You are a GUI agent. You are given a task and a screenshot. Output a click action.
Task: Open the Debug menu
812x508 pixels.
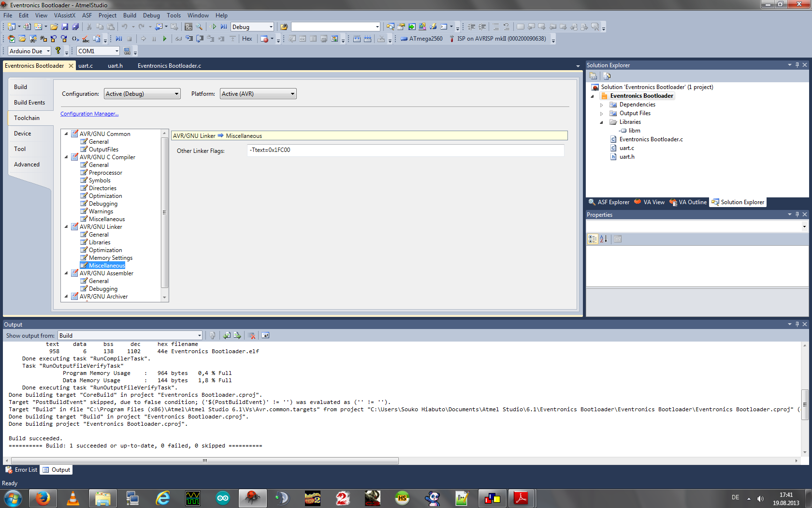pos(151,15)
